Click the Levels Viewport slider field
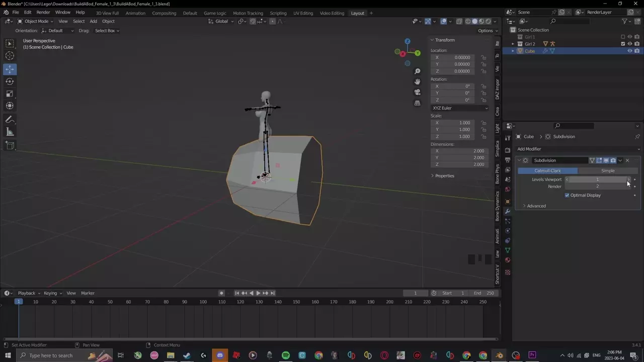This screenshot has width=644, height=362. 597,179
